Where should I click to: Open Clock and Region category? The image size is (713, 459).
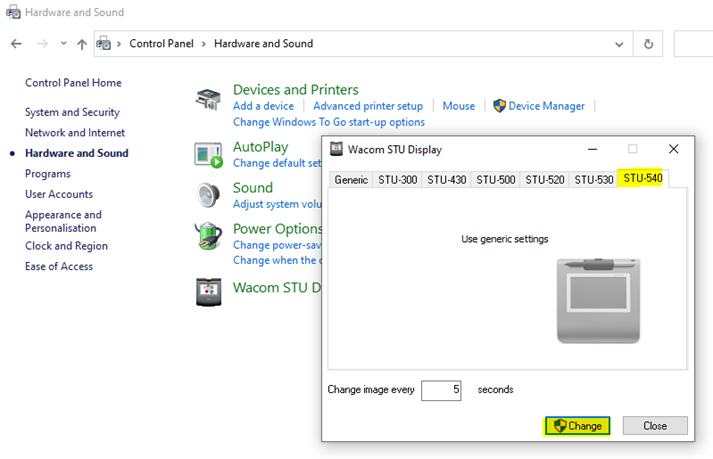66,246
